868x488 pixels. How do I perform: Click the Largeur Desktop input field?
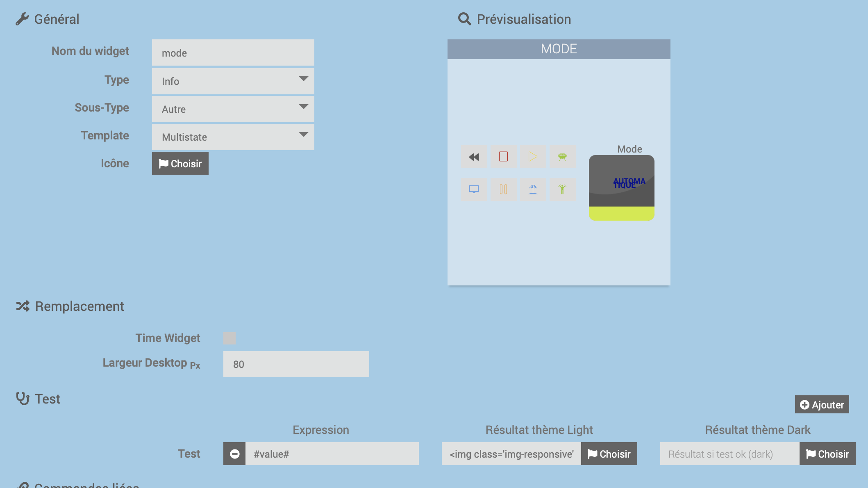pyautogui.click(x=296, y=364)
